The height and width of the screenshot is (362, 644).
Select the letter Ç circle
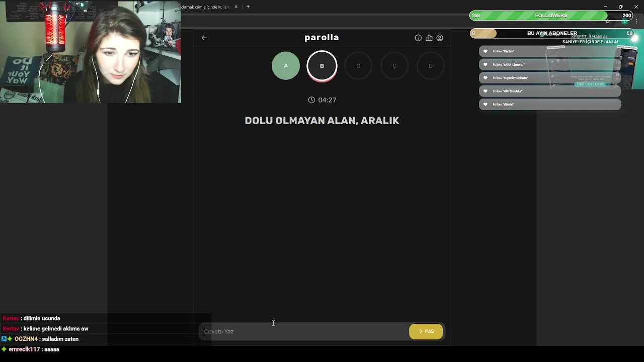click(394, 66)
